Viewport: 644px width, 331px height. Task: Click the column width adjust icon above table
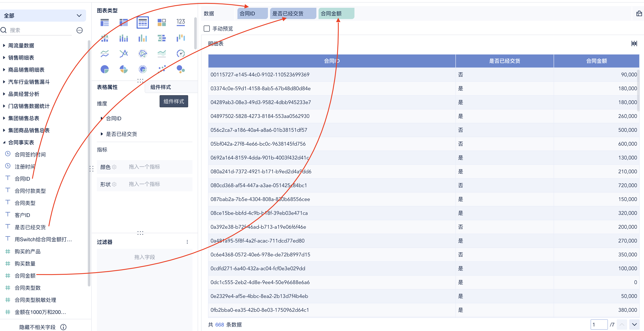click(x=634, y=43)
